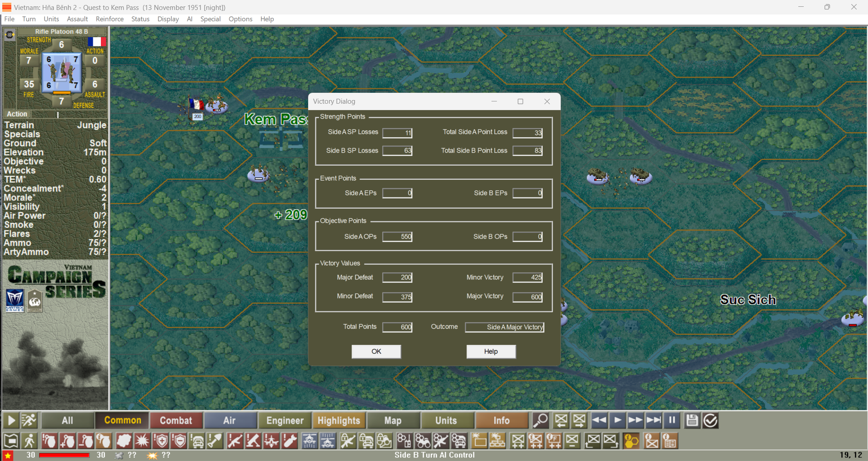Skip to end of replay
This screenshot has width=868, height=461.
[653, 420]
